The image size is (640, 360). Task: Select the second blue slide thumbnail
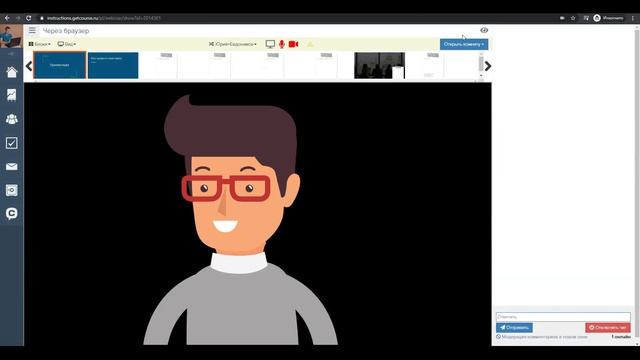113,65
